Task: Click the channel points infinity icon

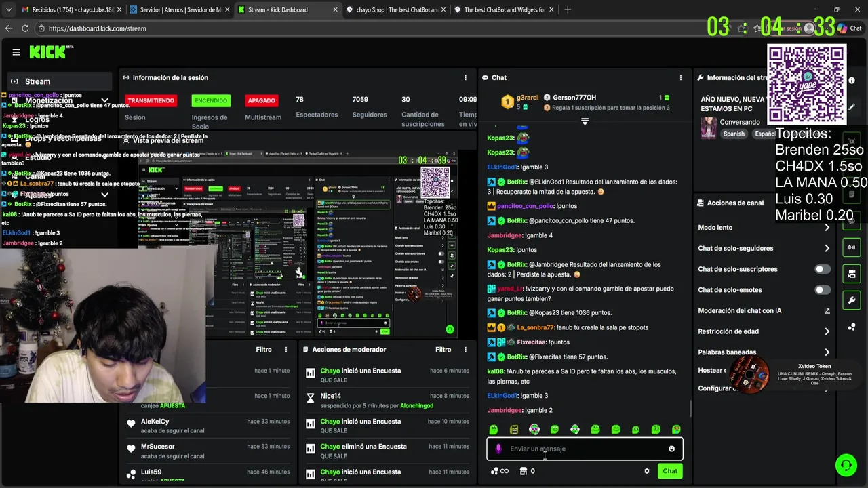Action: tap(500, 471)
